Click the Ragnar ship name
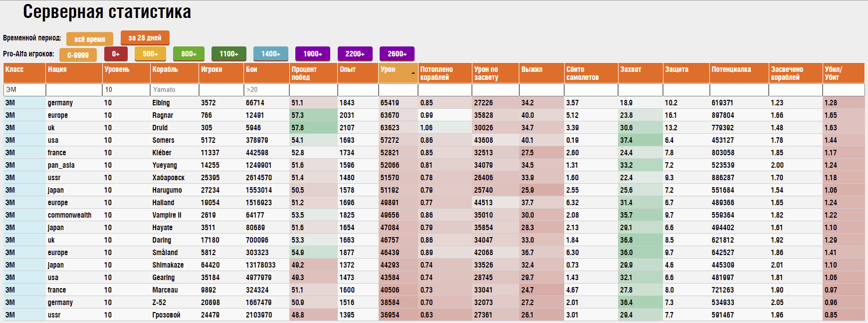The height and width of the screenshot is (323, 868). coord(163,115)
